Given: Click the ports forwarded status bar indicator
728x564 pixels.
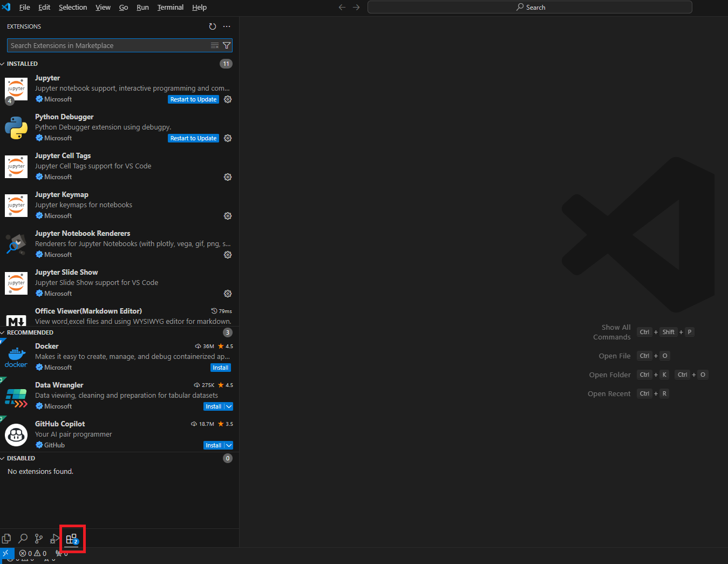Looking at the screenshot, I should [x=62, y=553].
